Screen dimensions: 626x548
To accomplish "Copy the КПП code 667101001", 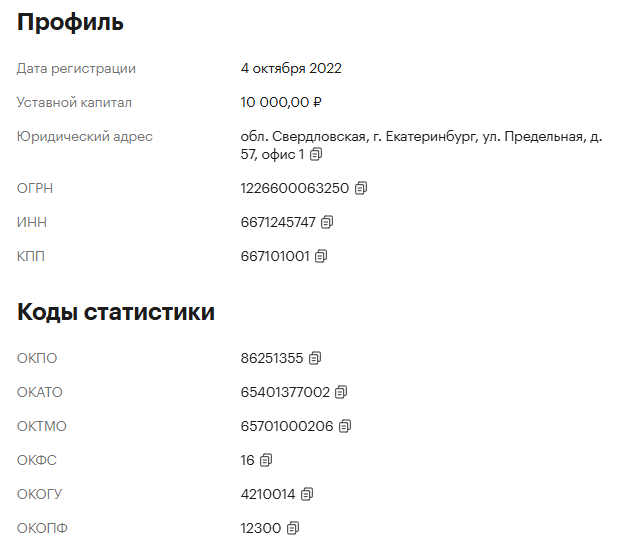I will click(321, 256).
